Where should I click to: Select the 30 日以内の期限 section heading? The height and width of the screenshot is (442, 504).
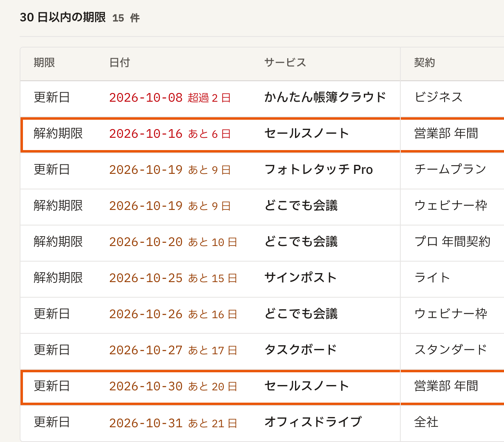[x=63, y=17]
